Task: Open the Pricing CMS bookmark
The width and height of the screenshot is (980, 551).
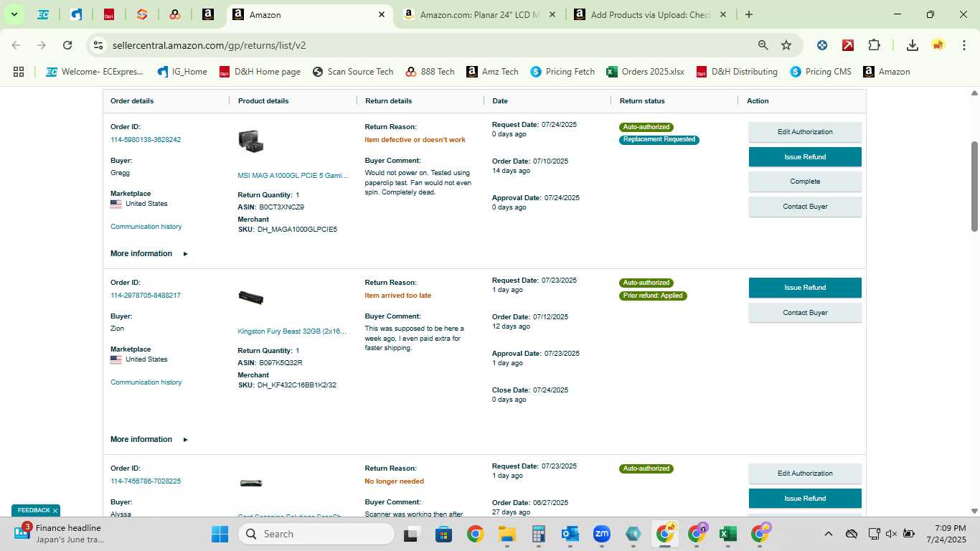Action: coord(821,72)
